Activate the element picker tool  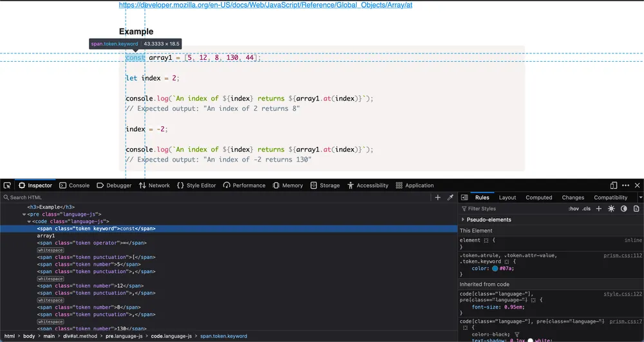pos(7,185)
